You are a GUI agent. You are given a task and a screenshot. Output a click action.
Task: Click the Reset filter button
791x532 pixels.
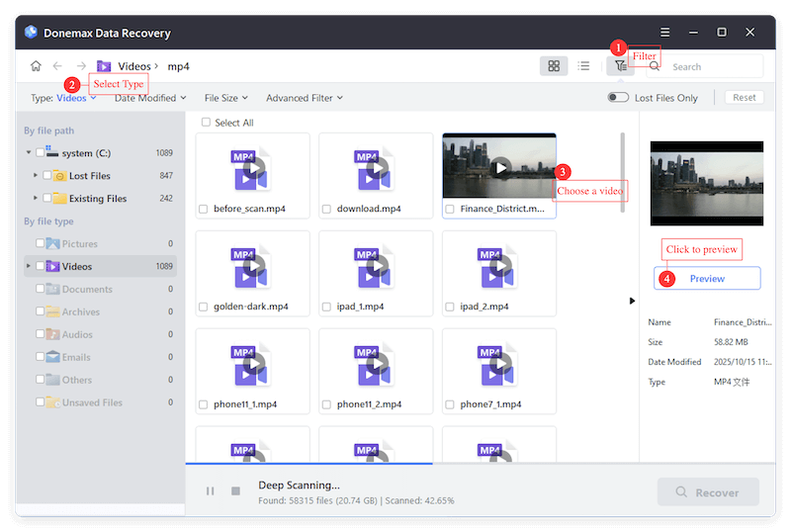click(745, 98)
